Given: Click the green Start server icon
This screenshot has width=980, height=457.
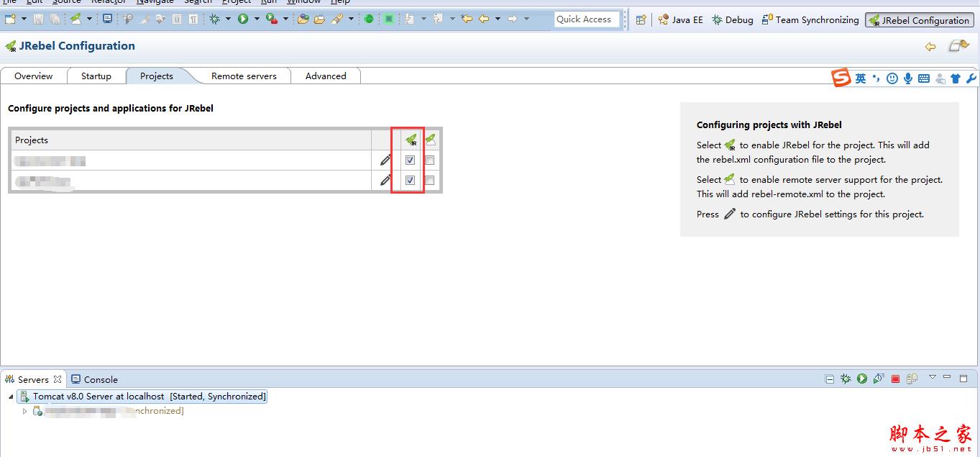Looking at the screenshot, I should (862, 379).
